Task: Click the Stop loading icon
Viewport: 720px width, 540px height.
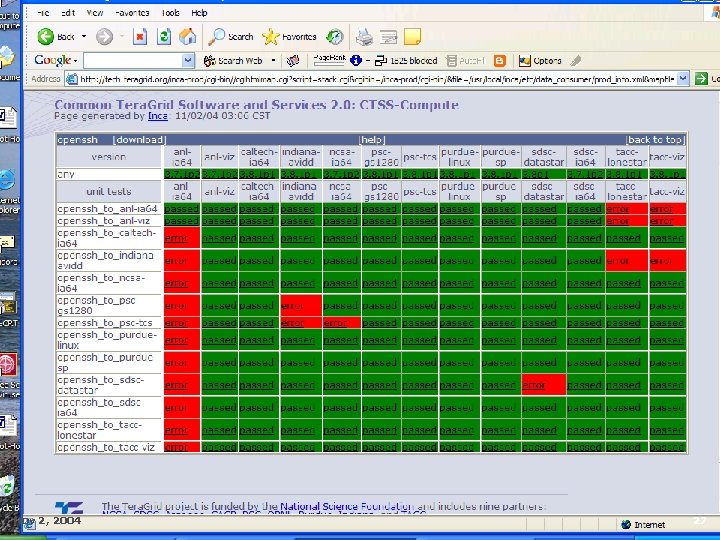Action: 140,37
